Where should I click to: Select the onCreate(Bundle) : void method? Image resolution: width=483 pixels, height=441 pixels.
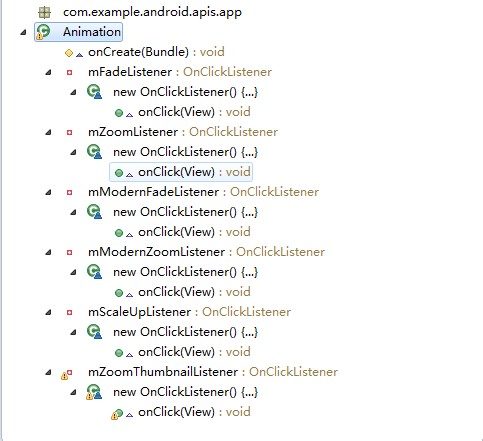[156, 52]
